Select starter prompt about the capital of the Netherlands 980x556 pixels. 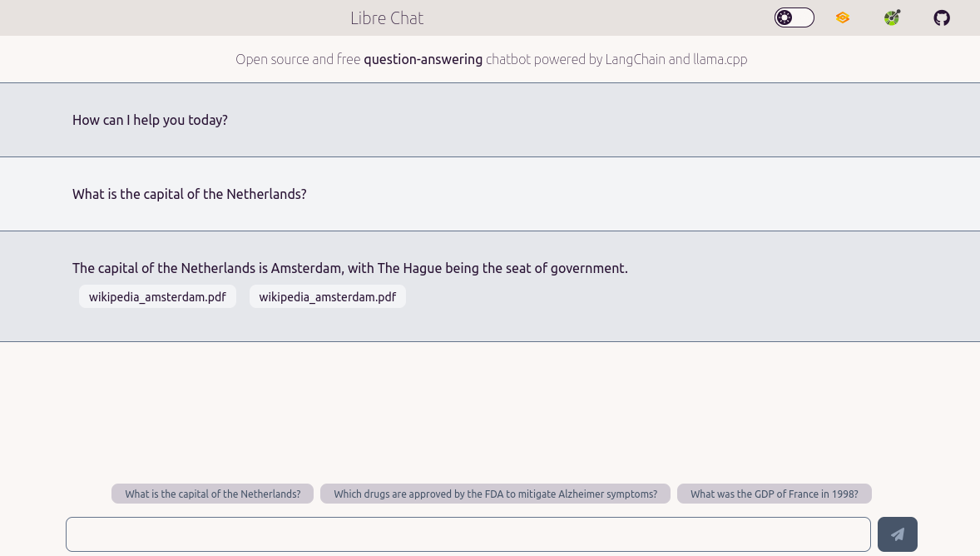tap(212, 494)
